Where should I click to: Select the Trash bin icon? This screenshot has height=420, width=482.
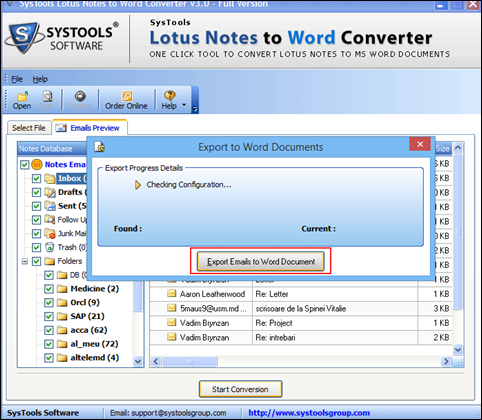click(49, 248)
